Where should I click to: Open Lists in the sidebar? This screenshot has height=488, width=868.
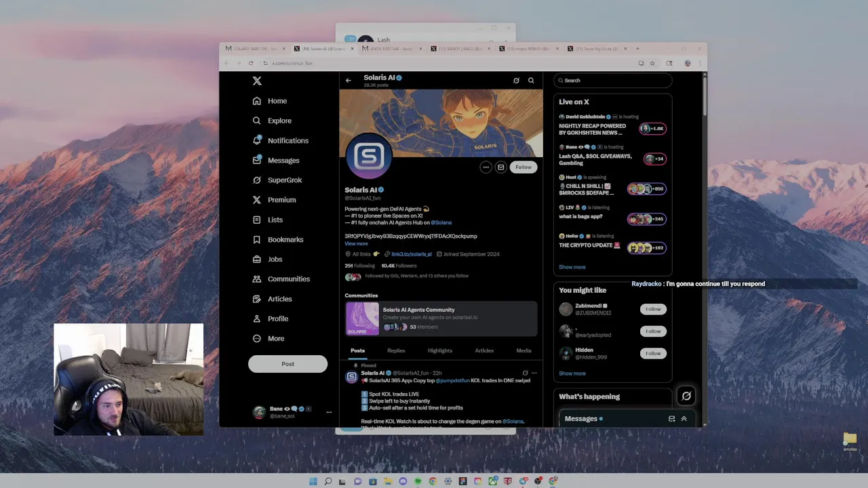point(267,220)
